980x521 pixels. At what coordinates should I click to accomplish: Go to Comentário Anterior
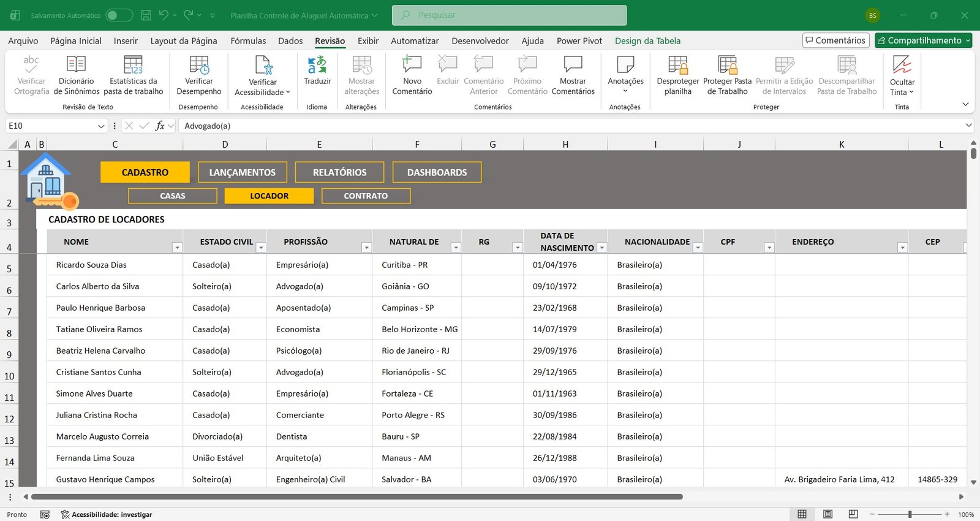[x=483, y=75]
